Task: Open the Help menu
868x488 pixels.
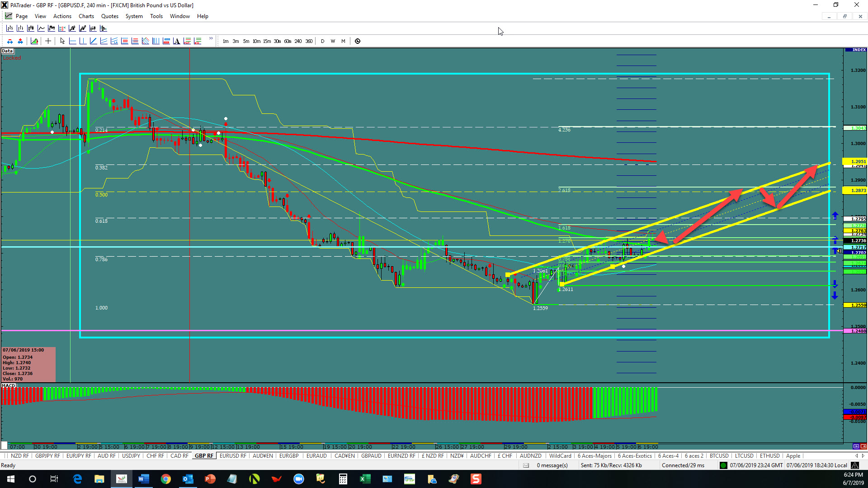Action: click(203, 16)
